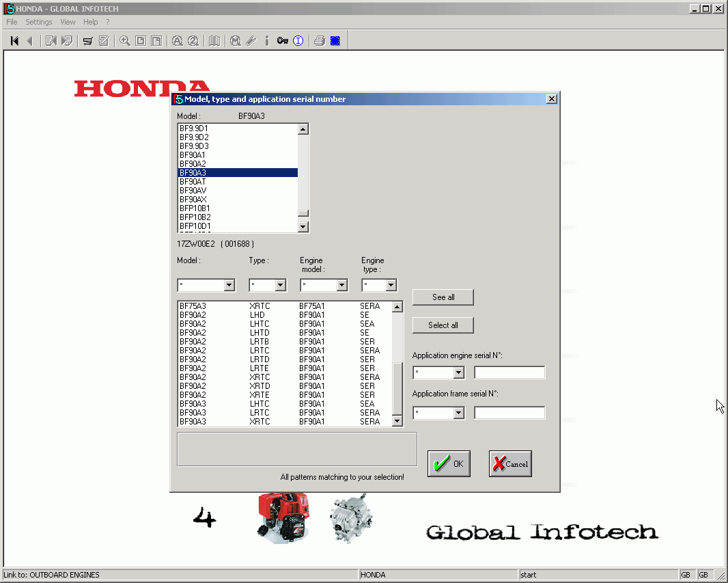
Task: Expand the Engine type filter dropdown
Action: click(x=391, y=285)
